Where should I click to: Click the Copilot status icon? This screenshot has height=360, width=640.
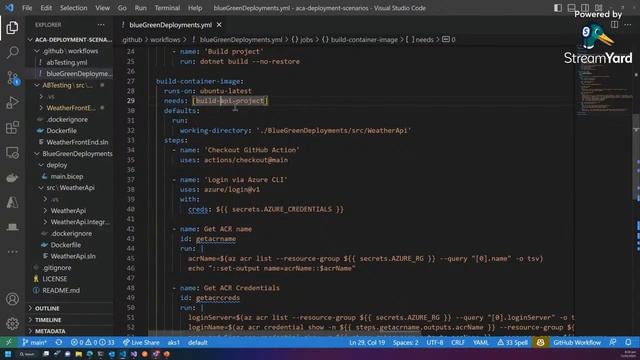coord(540,342)
